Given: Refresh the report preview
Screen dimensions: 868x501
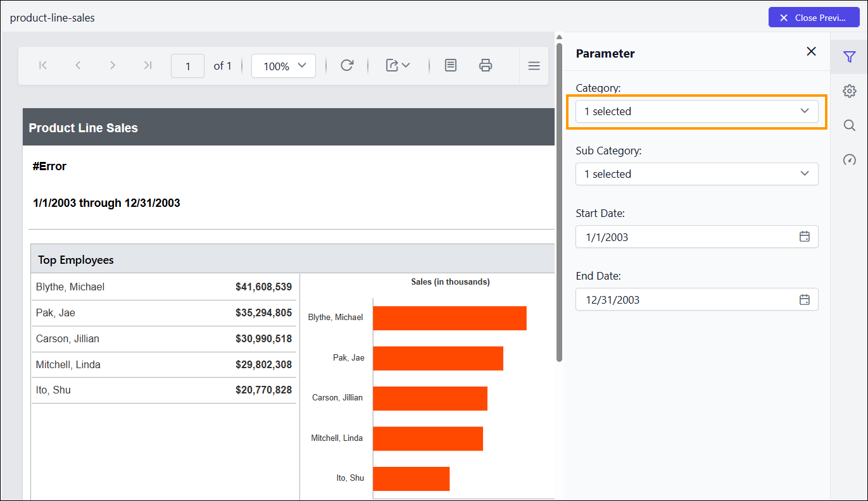Looking at the screenshot, I should click(347, 65).
